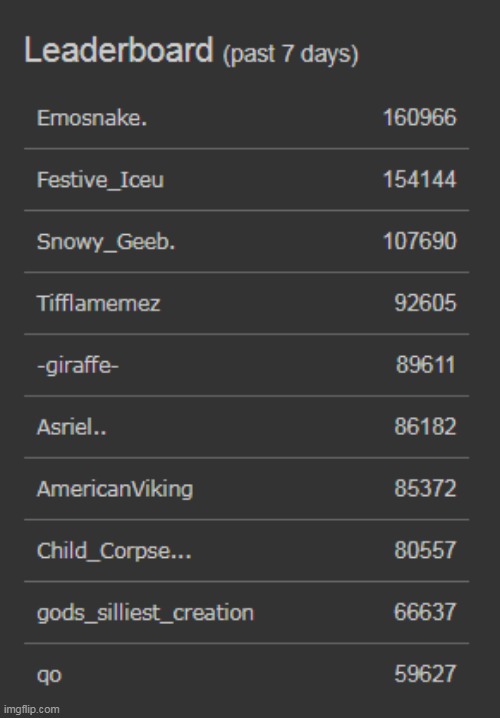
Task: Click the past 7 days label
Action: point(291,54)
